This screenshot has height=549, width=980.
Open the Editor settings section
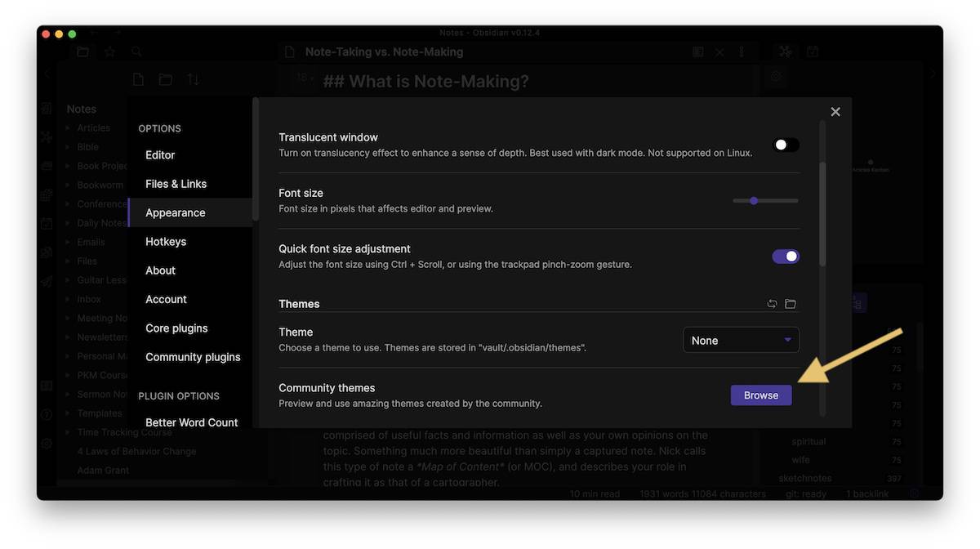click(x=160, y=154)
